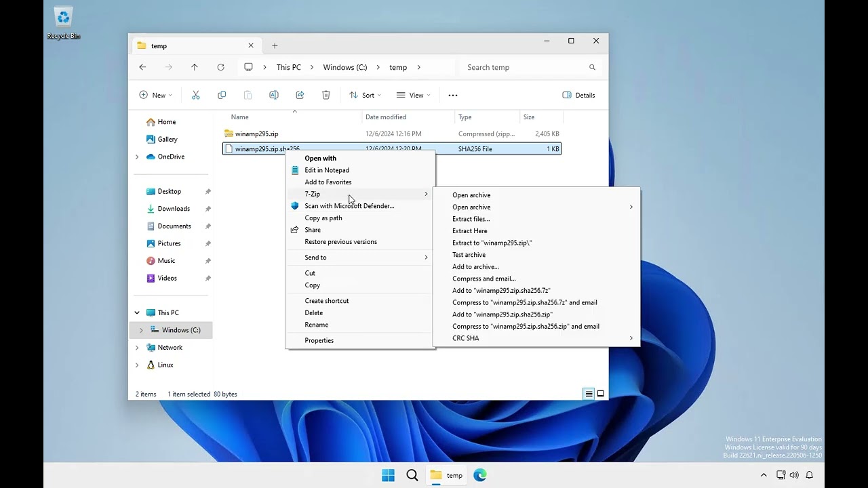Open the 7-Zip submenu entry
This screenshot has height=488, width=868.
tap(360, 194)
